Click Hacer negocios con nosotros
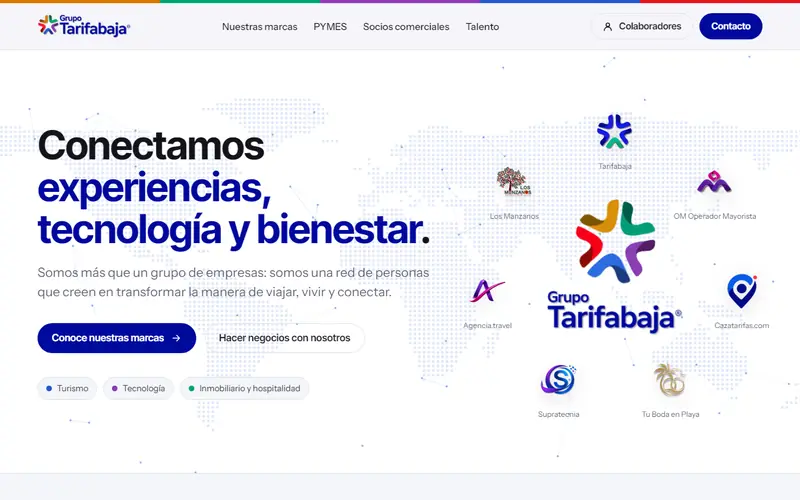The width and height of the screenshot is (800, 500). click(284, 338)
